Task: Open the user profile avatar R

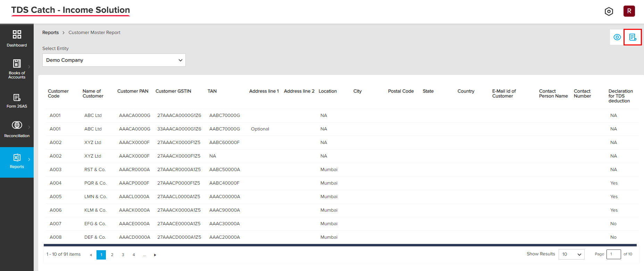Action: pyautogui.click(x=629, y=11)
